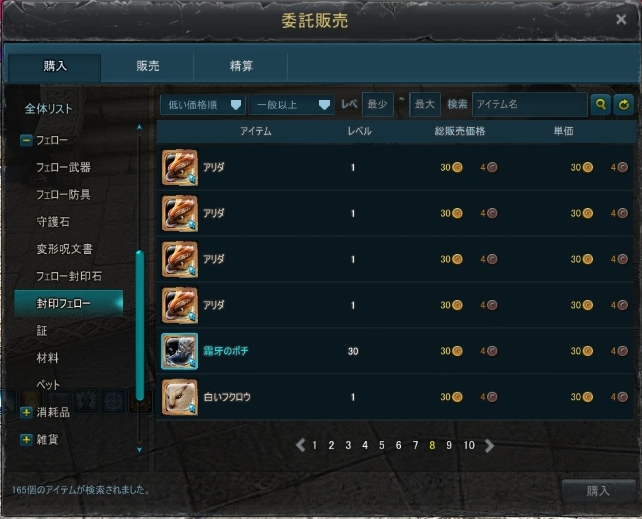
Task: Click the sidebar scroll-down arrow
Action: point(139,449)
